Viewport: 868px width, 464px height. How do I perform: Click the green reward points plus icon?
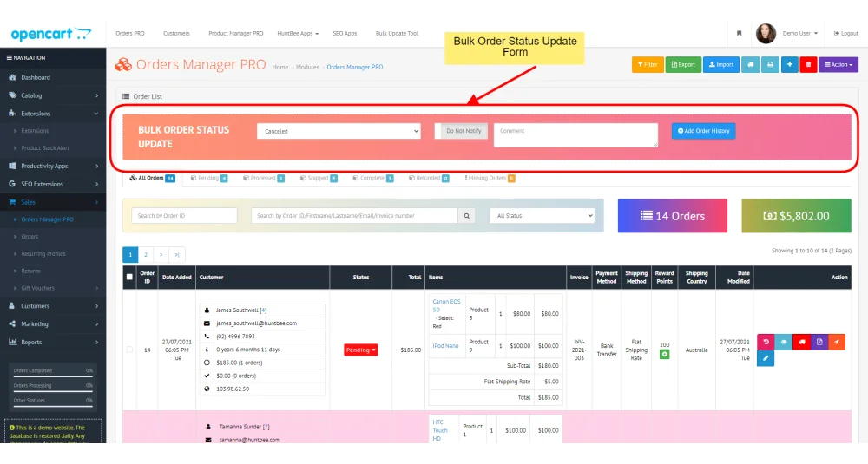(664, 354)
